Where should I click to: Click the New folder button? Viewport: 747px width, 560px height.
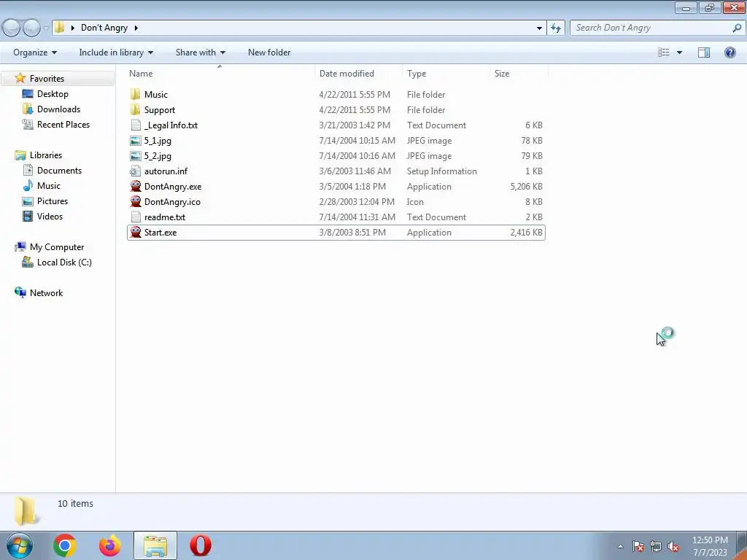269,52
